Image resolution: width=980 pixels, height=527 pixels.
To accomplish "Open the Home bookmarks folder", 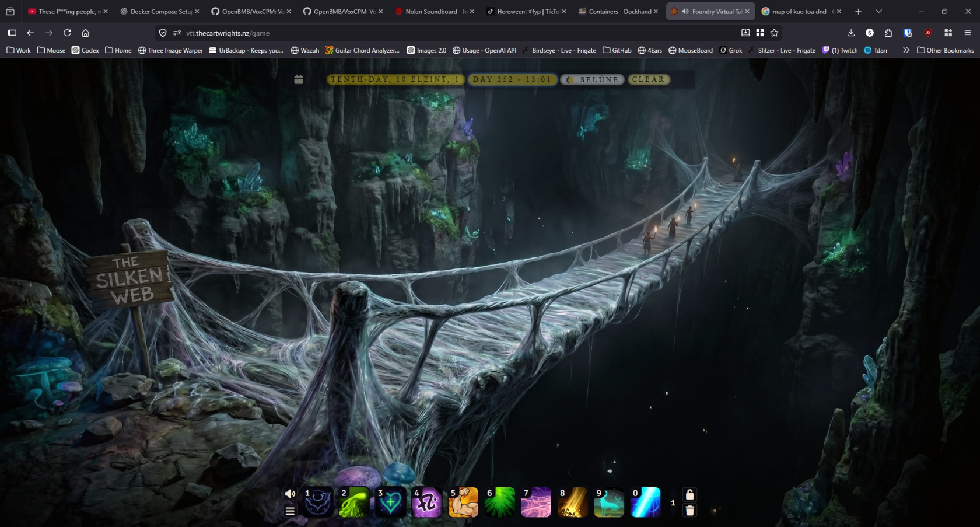I will tap(118, 50).
